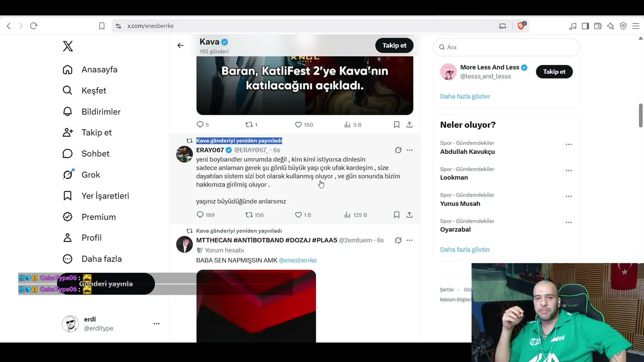Bookmark ERAY067's post
Screen dimensions: 644x362
pyautogui.click(x=396, y=215)
